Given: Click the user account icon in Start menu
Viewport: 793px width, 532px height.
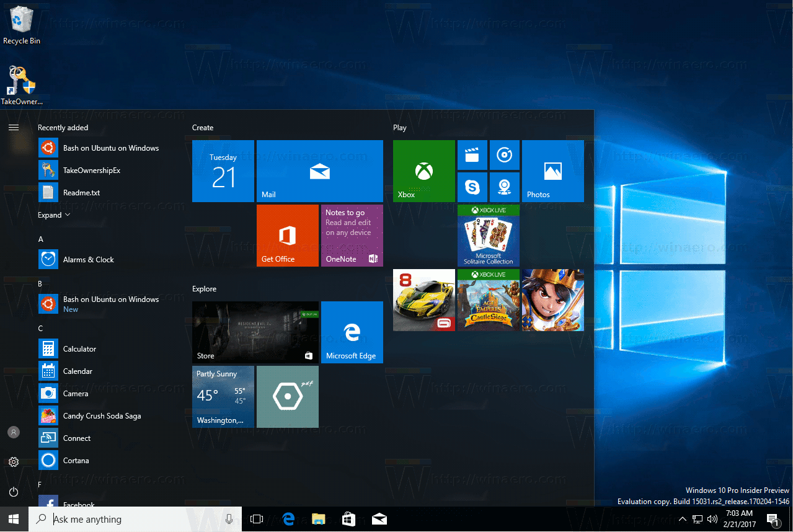Looking at the screenshot, I should (13, 432).
